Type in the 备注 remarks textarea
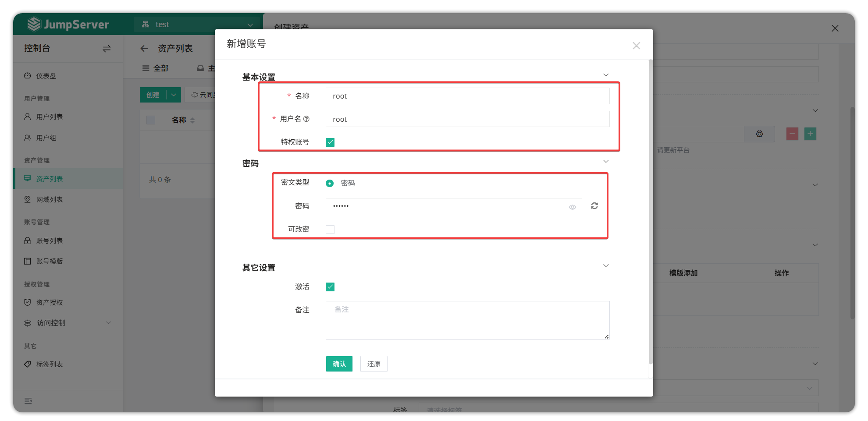 click(x=467, y=320)
